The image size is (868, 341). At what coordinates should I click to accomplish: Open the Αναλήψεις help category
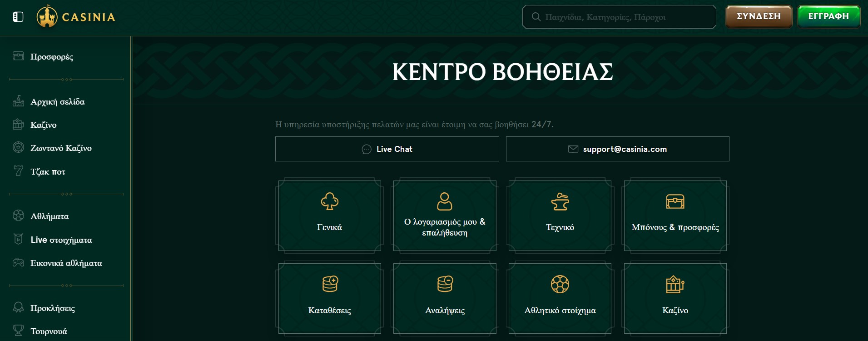(445, 298)
